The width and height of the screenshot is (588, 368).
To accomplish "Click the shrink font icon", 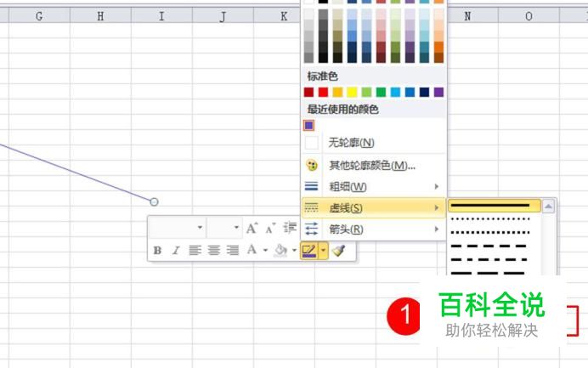I will 270,228.
